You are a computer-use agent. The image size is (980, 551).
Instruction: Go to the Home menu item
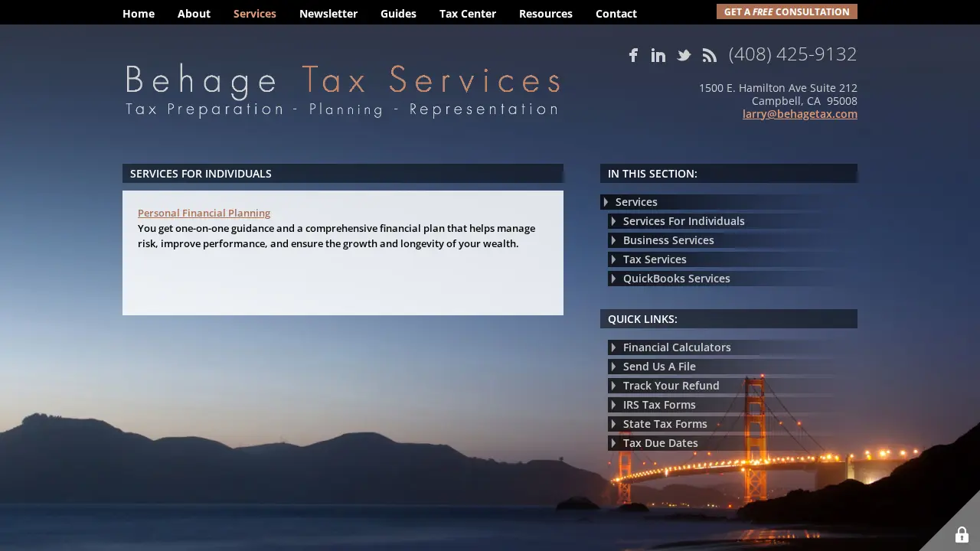139,14
